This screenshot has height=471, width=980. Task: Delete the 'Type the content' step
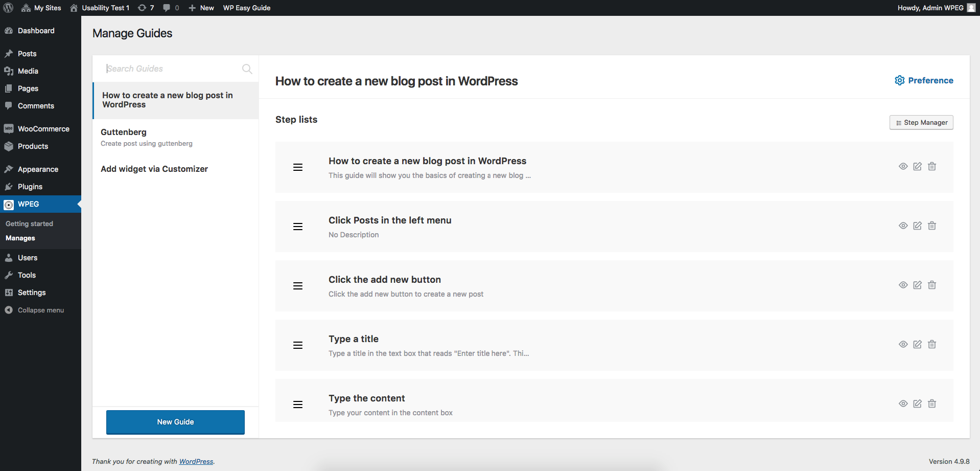pyautogui.click(x=932, y=403)
